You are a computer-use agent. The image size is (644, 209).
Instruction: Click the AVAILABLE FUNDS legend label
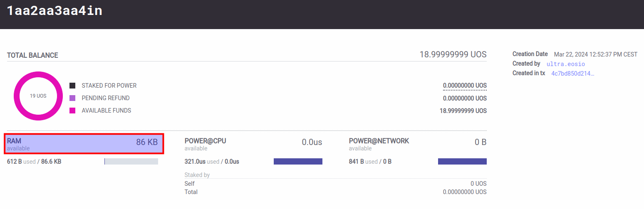click(107, 111)
